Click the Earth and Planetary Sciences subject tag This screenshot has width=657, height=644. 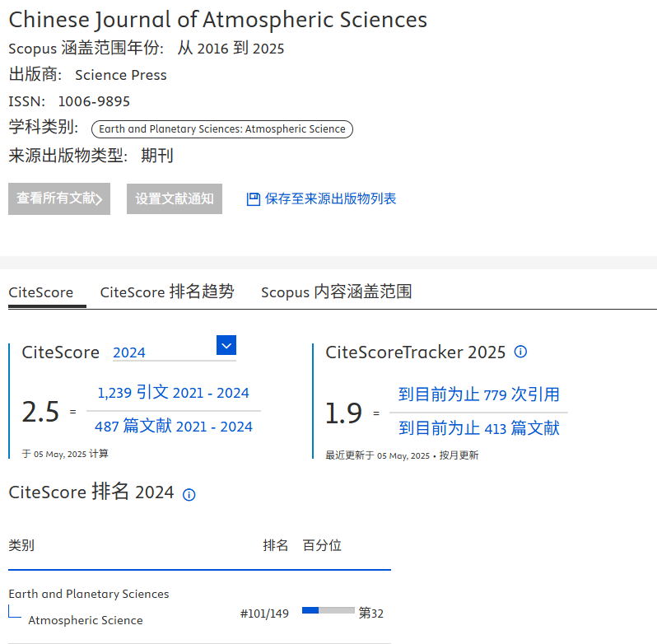click(221, 129)
